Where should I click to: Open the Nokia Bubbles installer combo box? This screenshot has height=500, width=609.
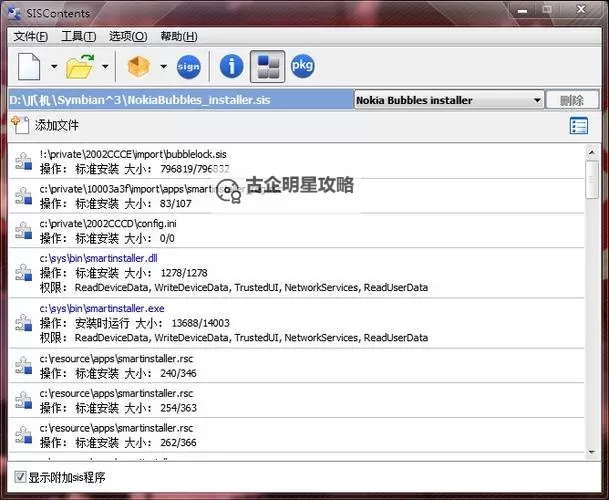pyautogui.click(x=448, y=100)
